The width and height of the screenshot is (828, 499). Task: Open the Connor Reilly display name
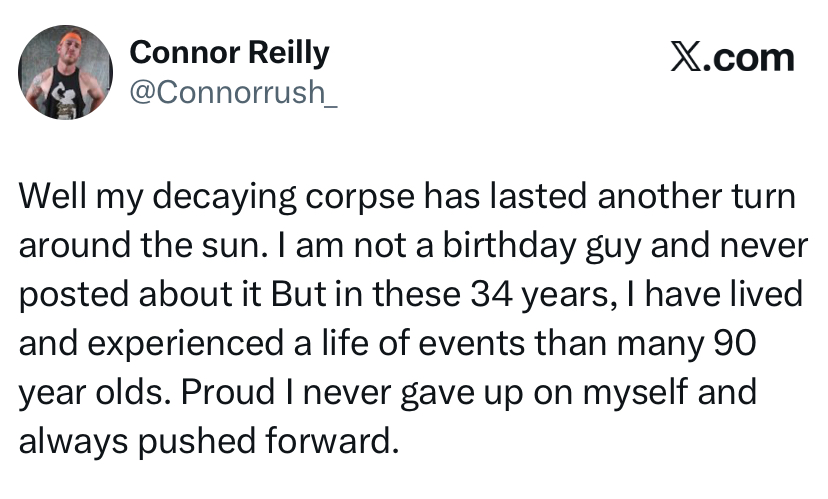tap(229, 52)
